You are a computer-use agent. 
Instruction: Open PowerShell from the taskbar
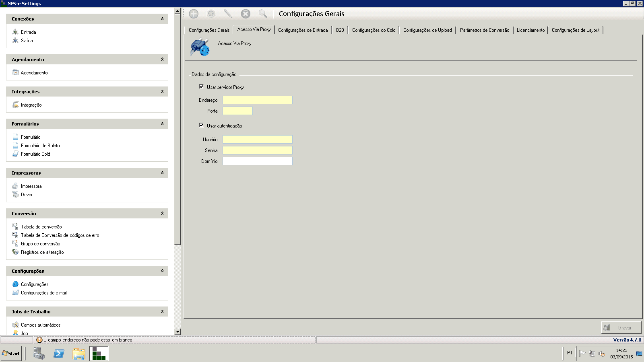pyautogui.click(x=59, y=354)
